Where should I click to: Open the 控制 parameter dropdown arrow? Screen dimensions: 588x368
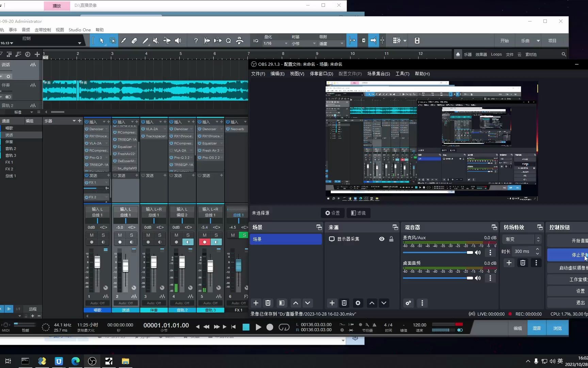click(79, 43)
